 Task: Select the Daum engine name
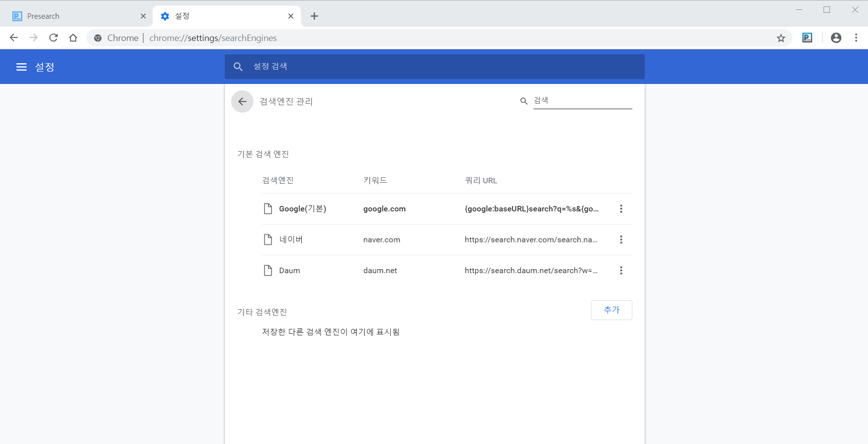point(289,271)
